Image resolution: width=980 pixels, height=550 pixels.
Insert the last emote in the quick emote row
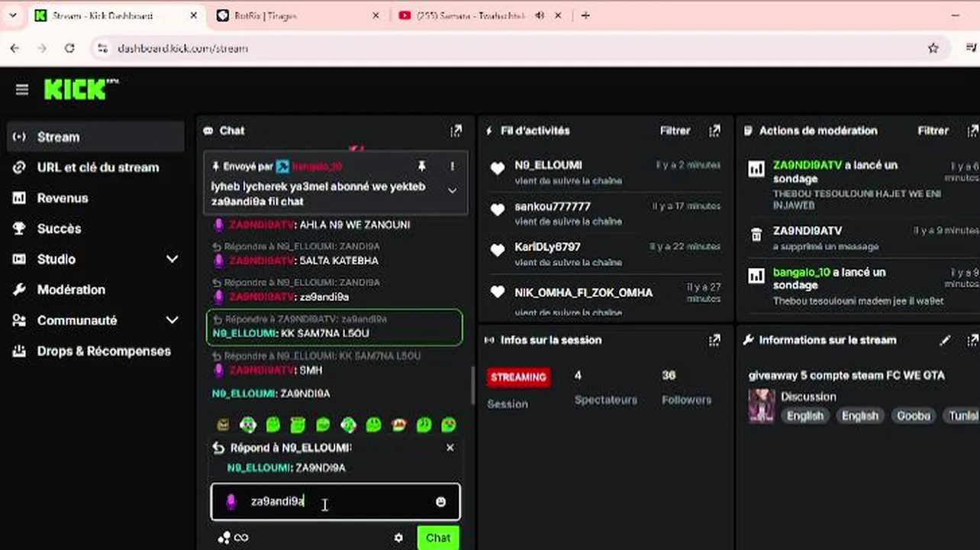point(449,425)
